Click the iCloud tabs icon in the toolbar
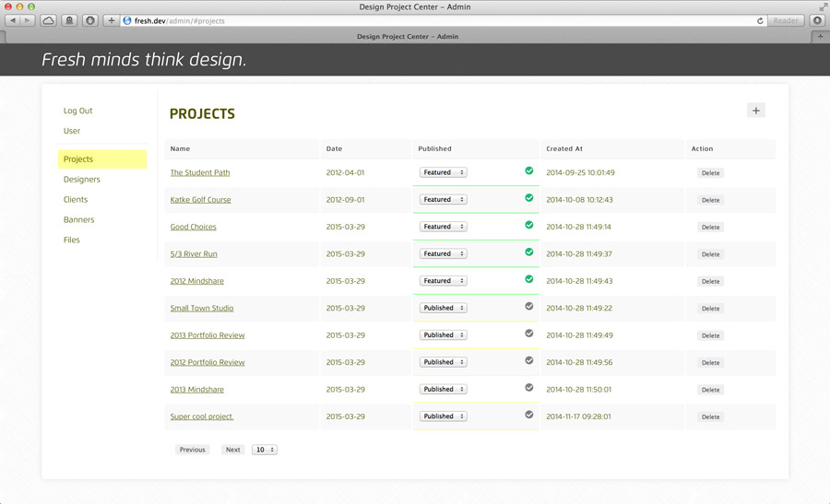Viewport: 830px width, 504px height. pos(48,20)
